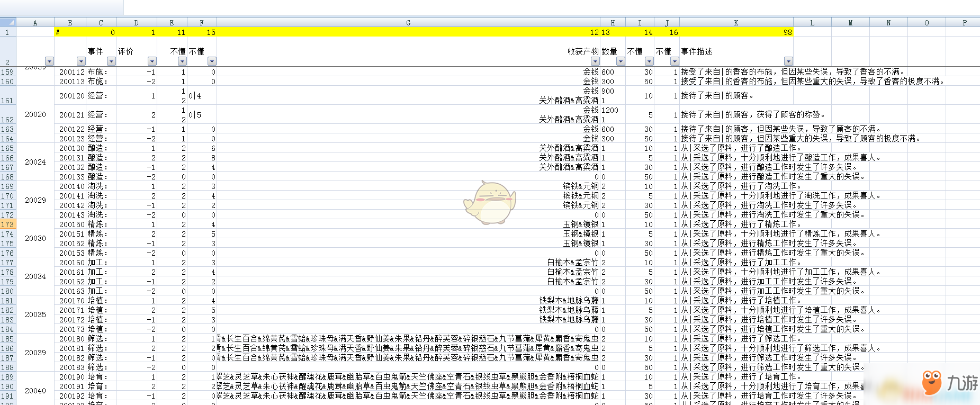Select row 1 header
This screenshot has width=980, height=405.
click(x=8, y=32)
